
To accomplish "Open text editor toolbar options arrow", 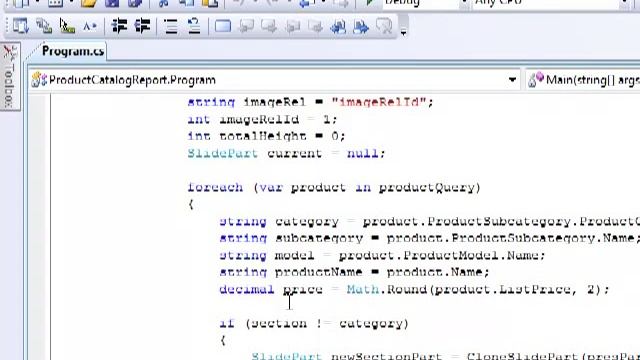I will [403, 32].
